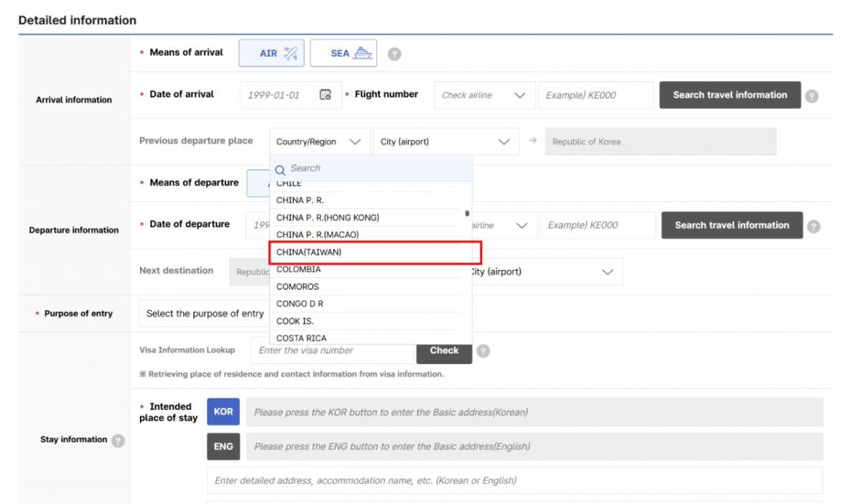This screenshot has height=504, width=862.
Task: Choose COLOMBIA from the country list
Action: [x=299, y=270]
